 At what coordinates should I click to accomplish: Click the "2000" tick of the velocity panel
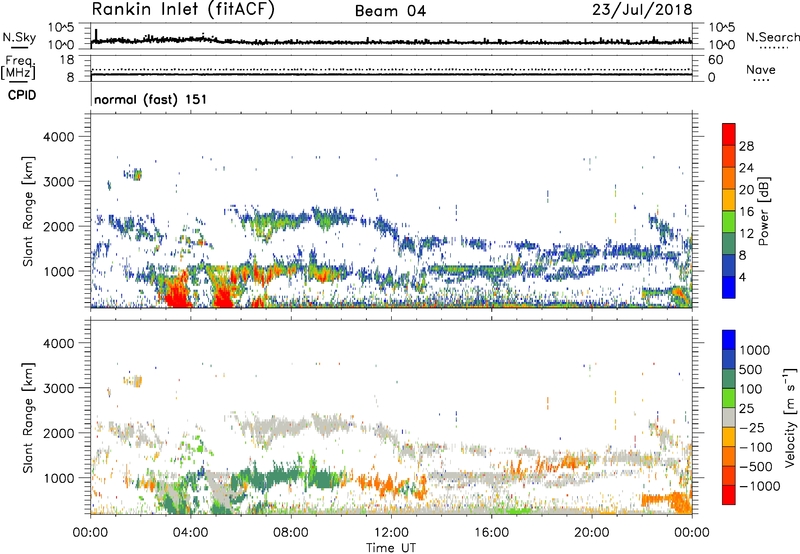tap(58, 433)
